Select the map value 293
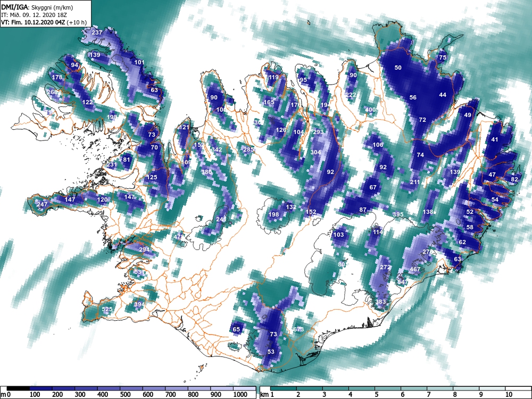 318,131
